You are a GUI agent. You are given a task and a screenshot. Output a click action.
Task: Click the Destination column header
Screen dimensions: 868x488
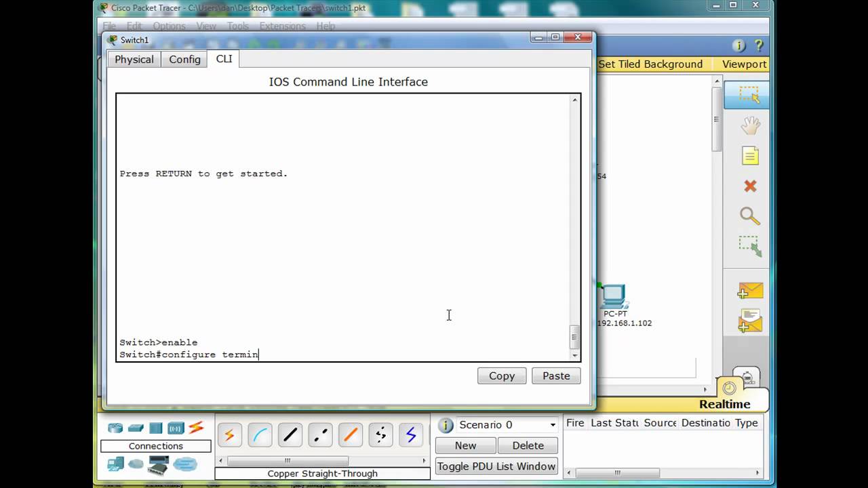[706, 422]
